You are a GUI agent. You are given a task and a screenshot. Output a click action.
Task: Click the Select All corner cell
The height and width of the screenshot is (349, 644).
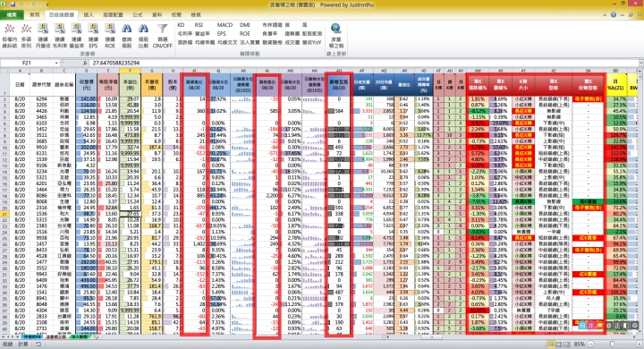[4, 71]
